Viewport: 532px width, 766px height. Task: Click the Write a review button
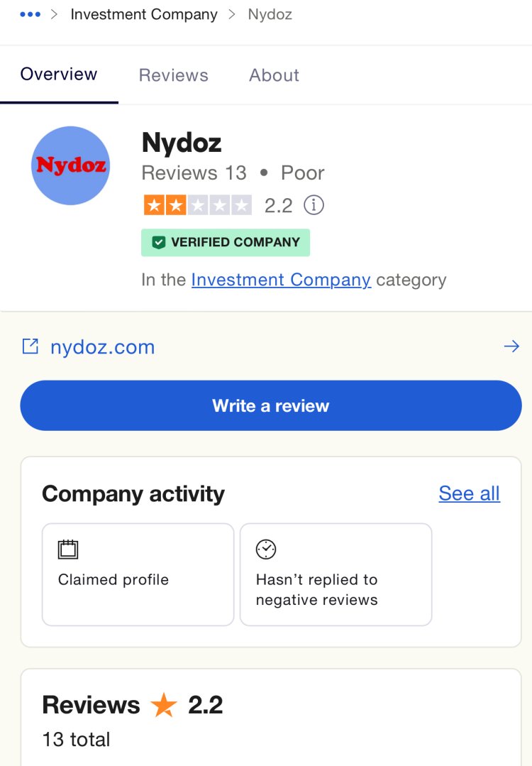(x=271, y=405)
